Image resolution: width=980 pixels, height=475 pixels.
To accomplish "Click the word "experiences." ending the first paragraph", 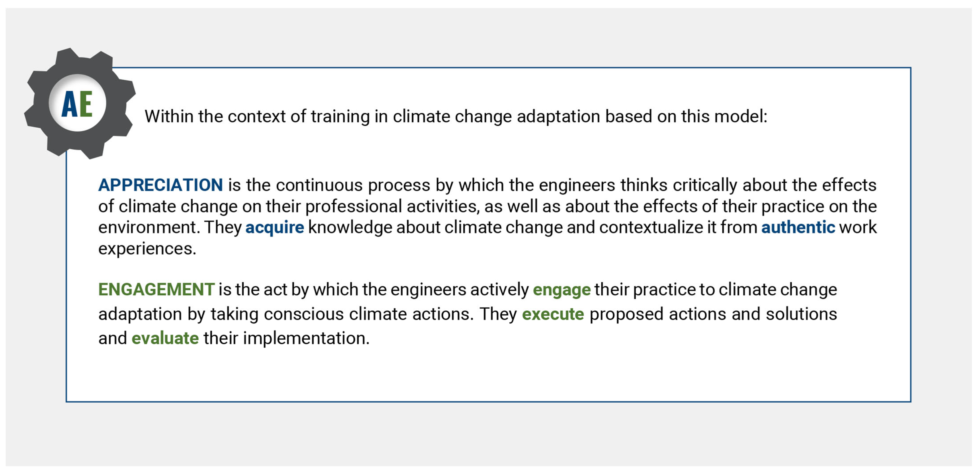I will point(147,249).
